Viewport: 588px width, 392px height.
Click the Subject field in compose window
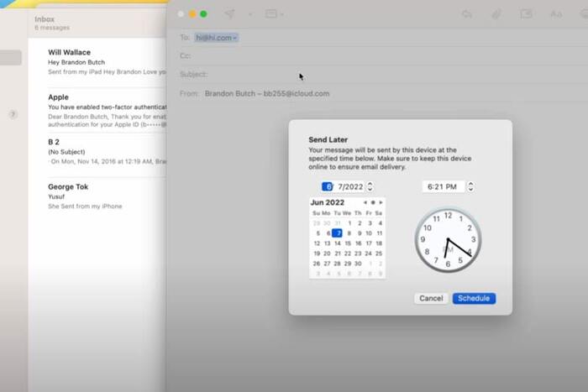pyautogui.click(x=382, y=74)
